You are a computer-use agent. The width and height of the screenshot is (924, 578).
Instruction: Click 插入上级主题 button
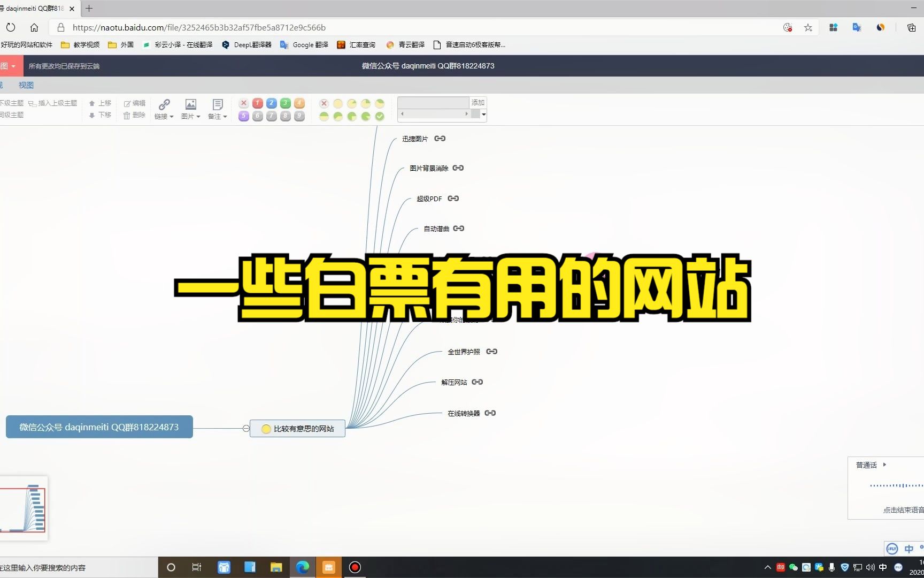pyautogui.click(x=53, y=103)
